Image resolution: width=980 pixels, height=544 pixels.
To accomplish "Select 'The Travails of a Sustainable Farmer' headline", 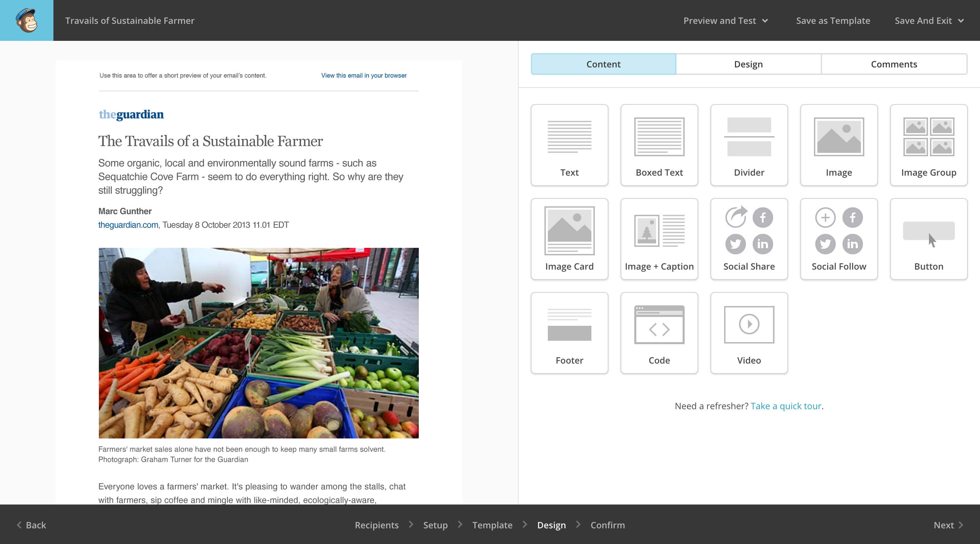I will click(x=210, y=141).
